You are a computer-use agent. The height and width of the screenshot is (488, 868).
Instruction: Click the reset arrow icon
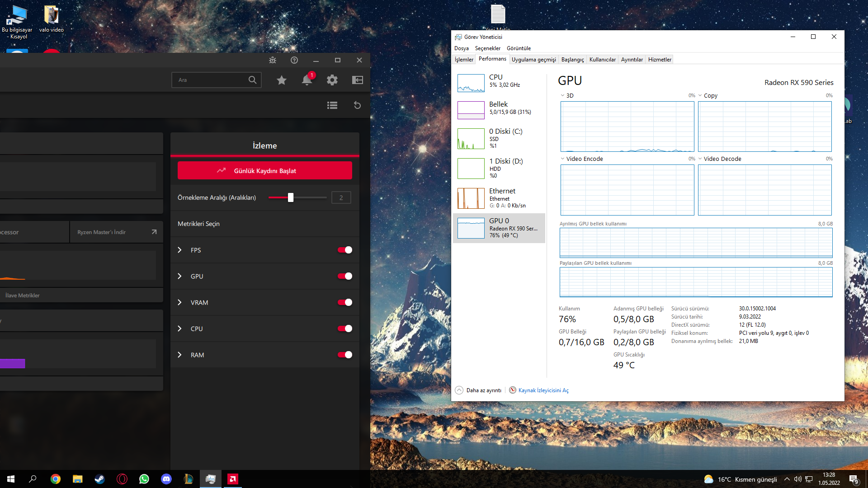357,105
